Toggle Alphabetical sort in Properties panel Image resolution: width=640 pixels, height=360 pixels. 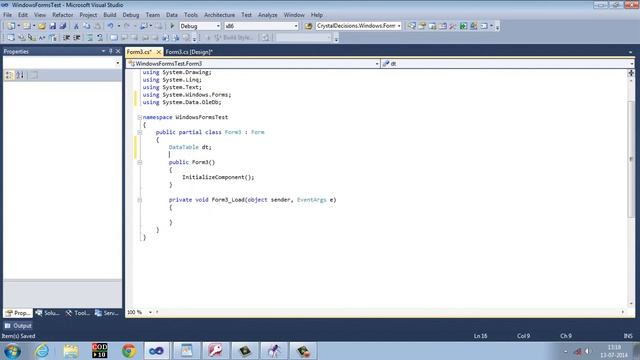20,75
